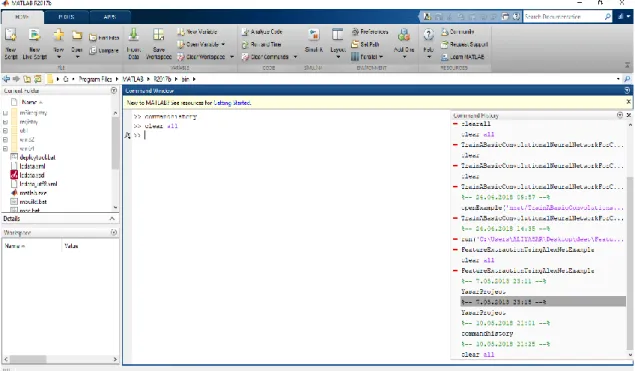Click the R2017b path segment
The image size is (635, 371).
[162, 79]
